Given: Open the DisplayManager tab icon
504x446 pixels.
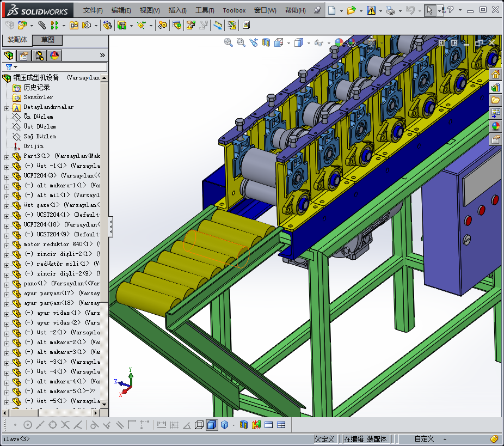Looking at the screenshot, I should (54, 56).
